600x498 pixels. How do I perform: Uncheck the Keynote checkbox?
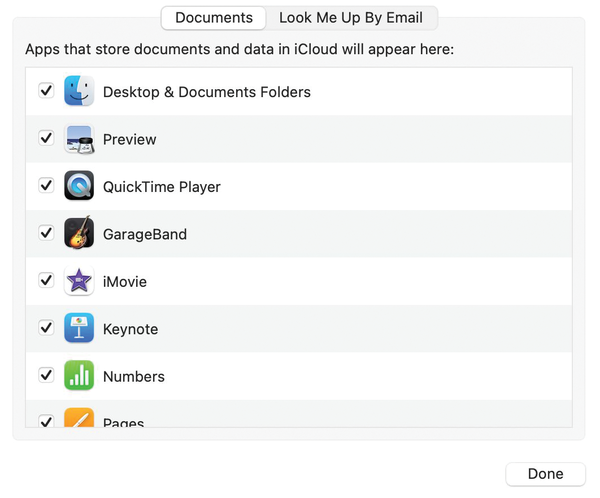click(x=46, y=328)
